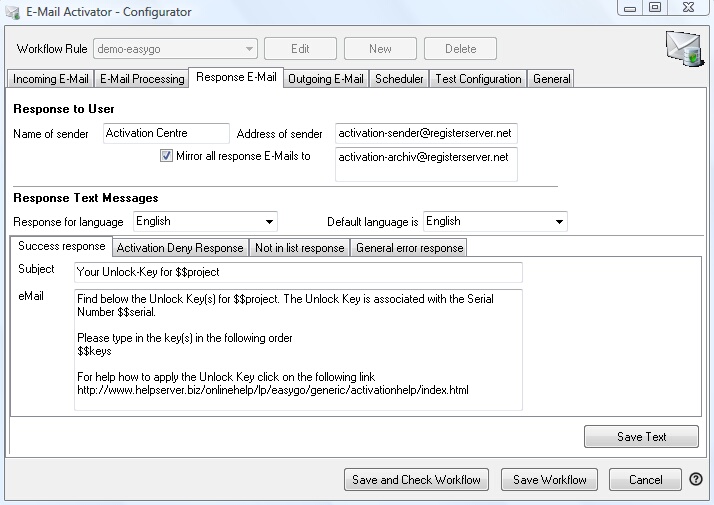Open the E-Mail Processing tab

tap(142, 79)
